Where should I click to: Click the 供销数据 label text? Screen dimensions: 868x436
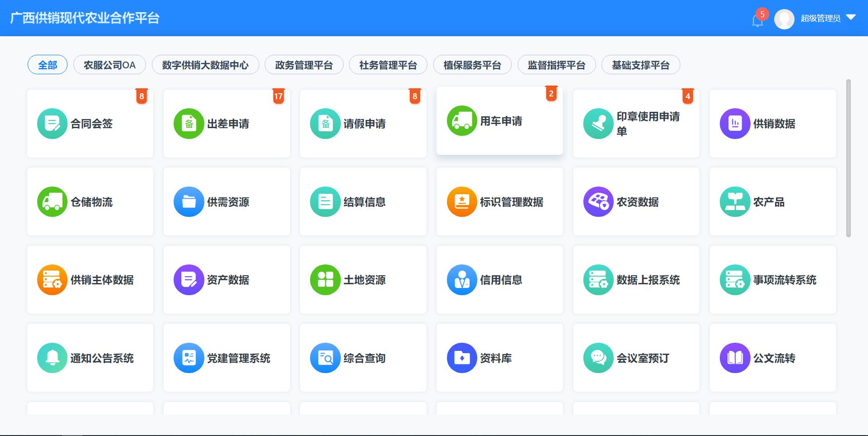(774, 124)
